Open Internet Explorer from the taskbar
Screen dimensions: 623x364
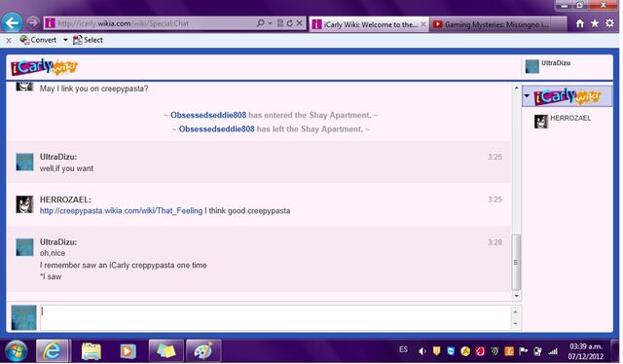pos(53,351)
